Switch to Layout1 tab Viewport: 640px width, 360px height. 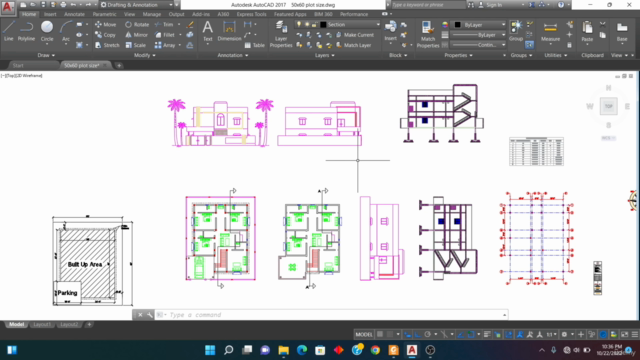[42, 324]
